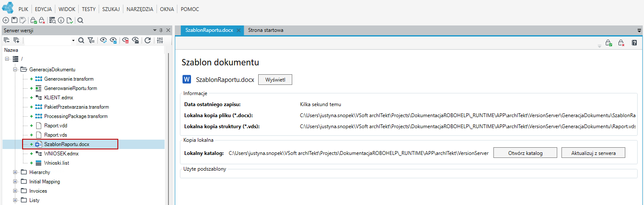Select KLIENT.edmx in the tree
This screenshot has width=644, height=205.
pyautogui.click(x=59, y=98)
